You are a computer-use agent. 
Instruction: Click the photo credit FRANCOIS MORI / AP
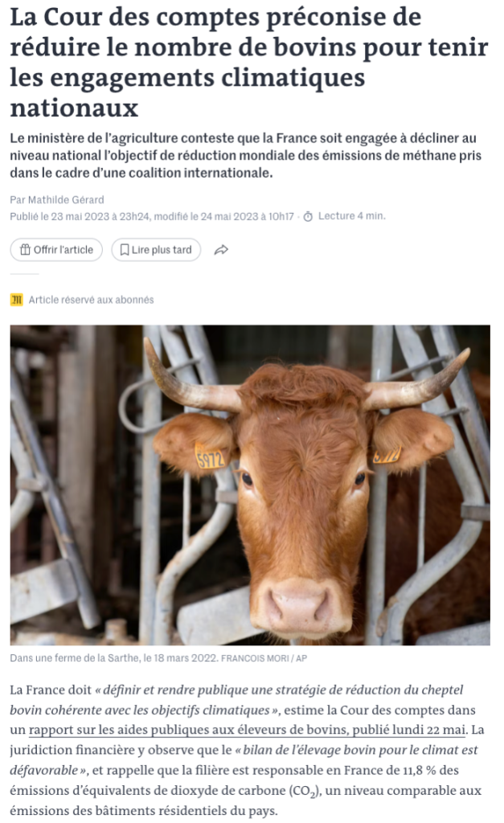tap(264, 658)
